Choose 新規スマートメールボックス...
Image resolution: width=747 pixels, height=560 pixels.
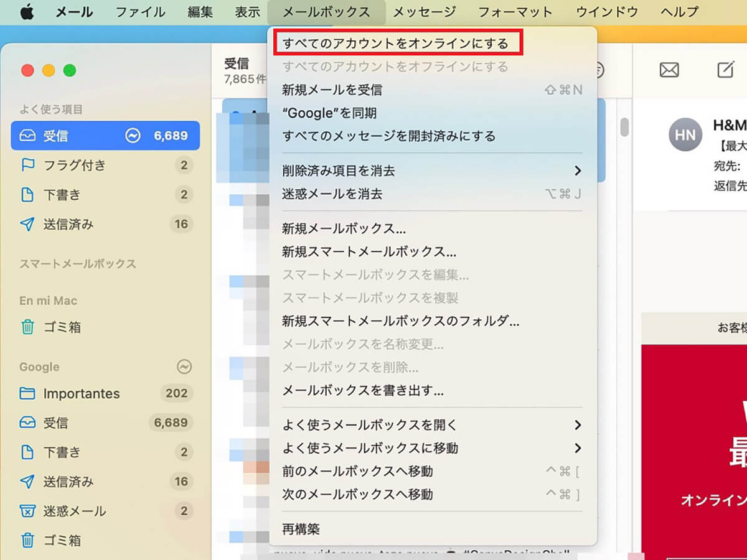[432, 252]
